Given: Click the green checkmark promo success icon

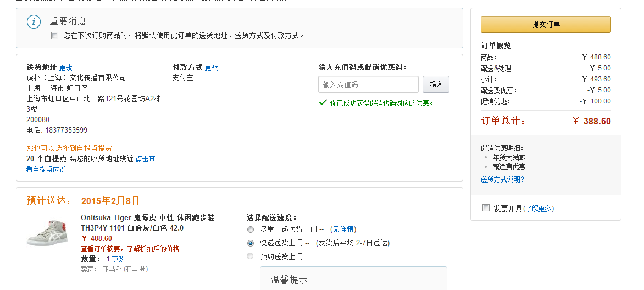Looking at the screenshot, I should [323, 102].
